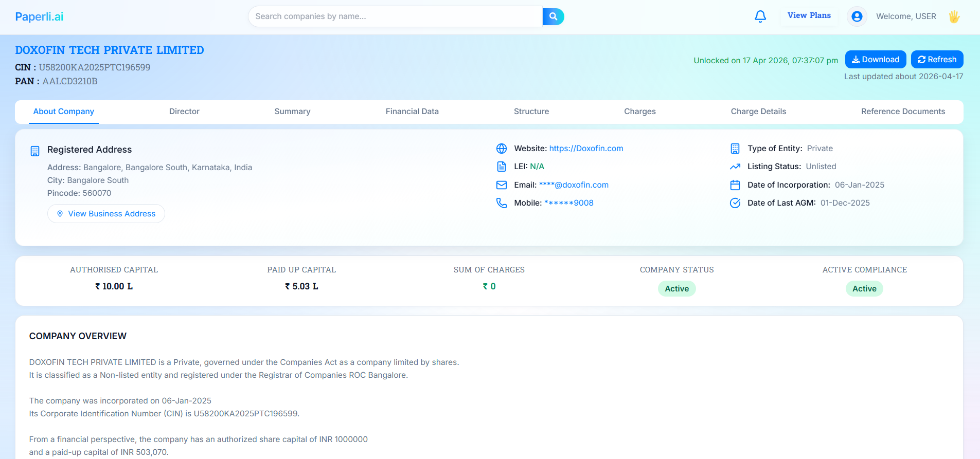The width and height of the screenshot is (980, 459).
Task: Click the CIN U58200KA2025PTC196599 in header
Action: pos(83,67)
